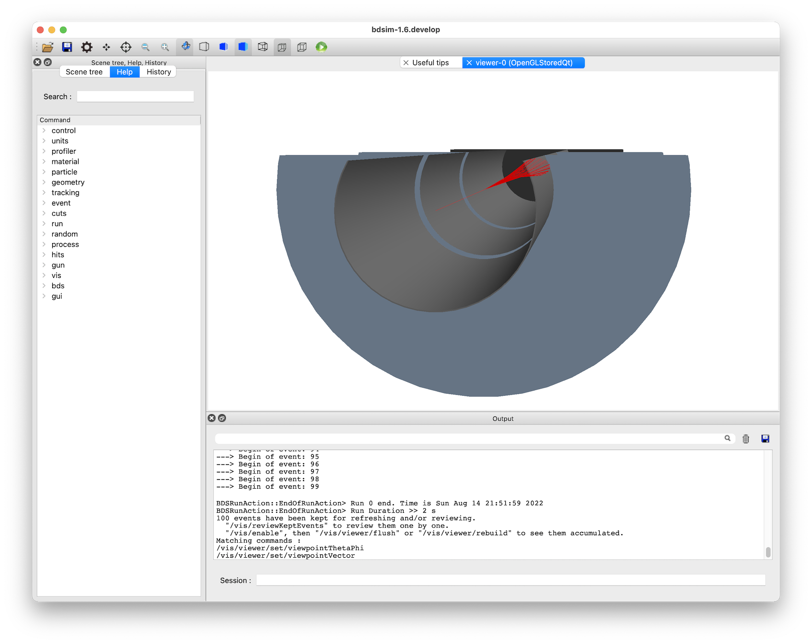Select the move arrows tool icon
Viewport: 812px width, 644px height.
point(106,47)
